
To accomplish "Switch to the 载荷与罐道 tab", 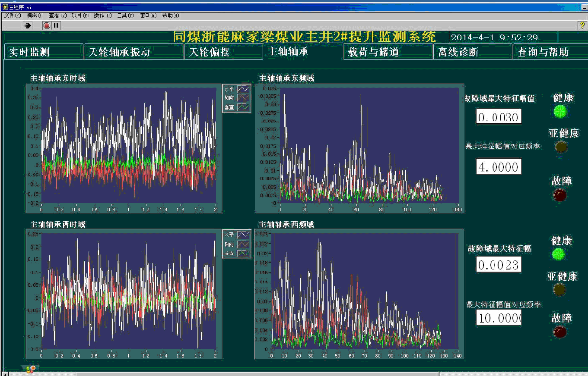I will pyautogui.click(x=388, y=52).
